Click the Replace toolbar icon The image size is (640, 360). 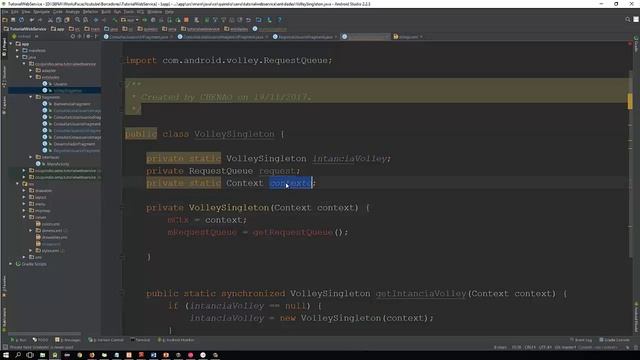(x=85, y=20)
